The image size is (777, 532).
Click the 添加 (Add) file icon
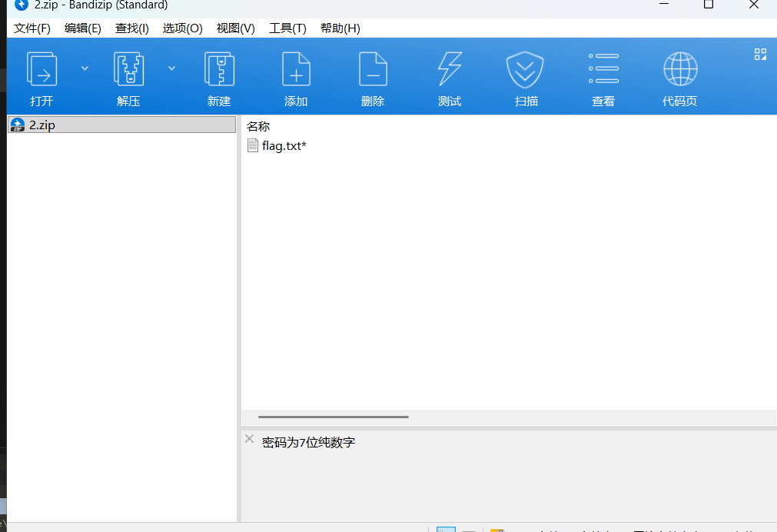[296, 69]
